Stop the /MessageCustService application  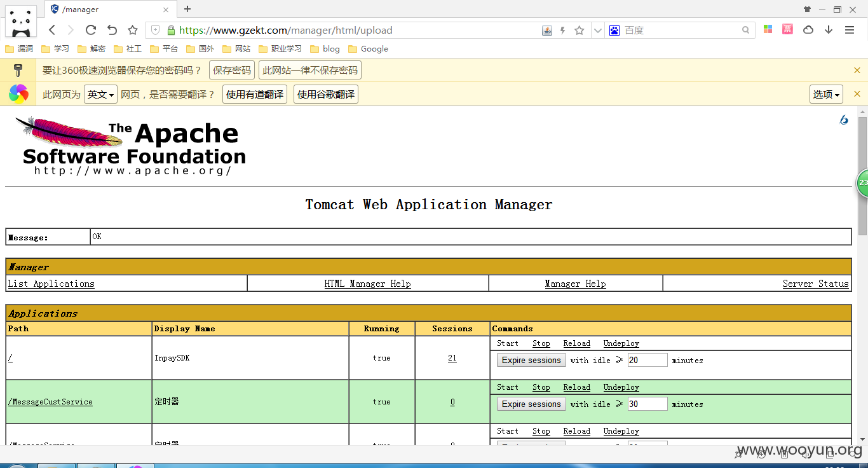click(541, 387)
